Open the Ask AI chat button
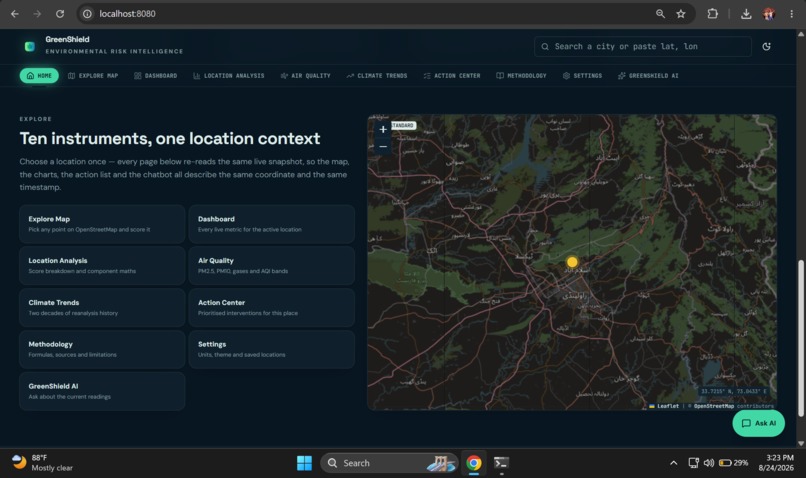Image resolution: width=806 pixels, height=478 pixels. 758,423
